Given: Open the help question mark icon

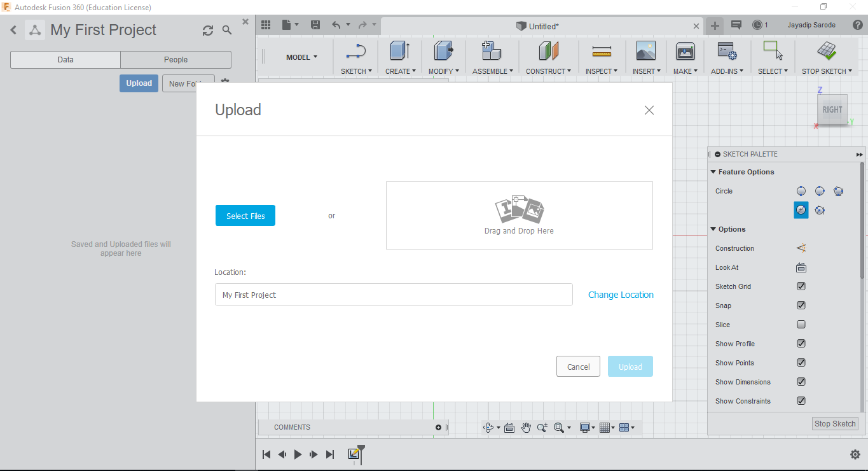Looking at the screenshot, I should [857, 25].
